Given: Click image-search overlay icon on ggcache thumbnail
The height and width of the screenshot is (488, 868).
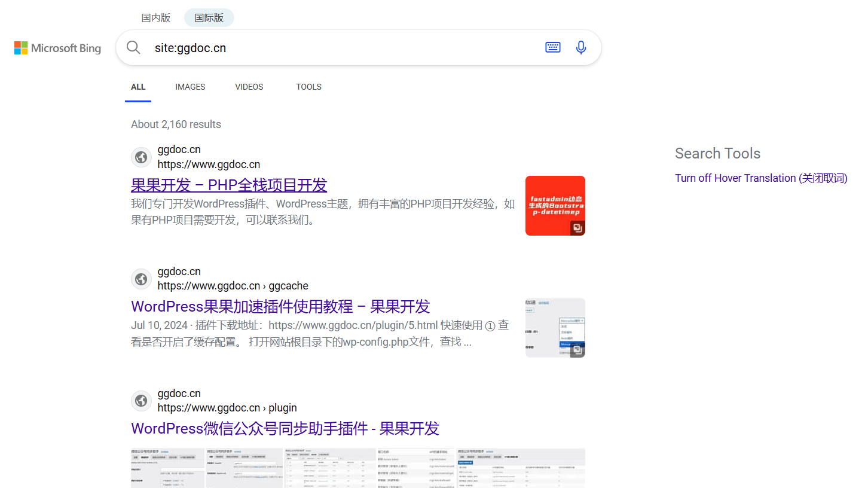Looking at the screenshot, I should (x=577, y=350).
